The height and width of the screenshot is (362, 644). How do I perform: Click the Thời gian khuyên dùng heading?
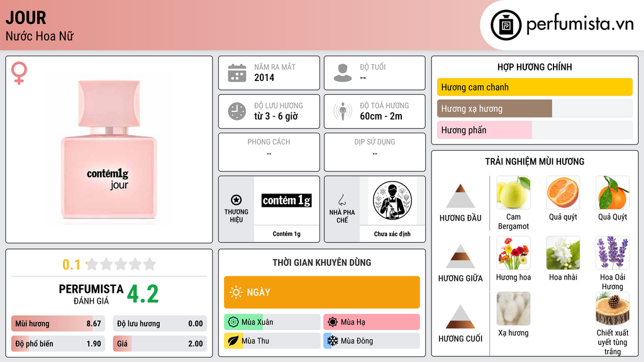click(x=322, y=262)
